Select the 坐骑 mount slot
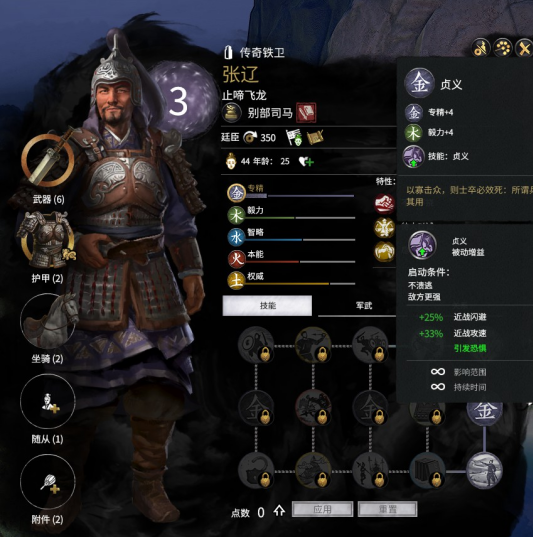Image resolution: width=533 pixels, height=537 pixels. click(x=48, y=321)
